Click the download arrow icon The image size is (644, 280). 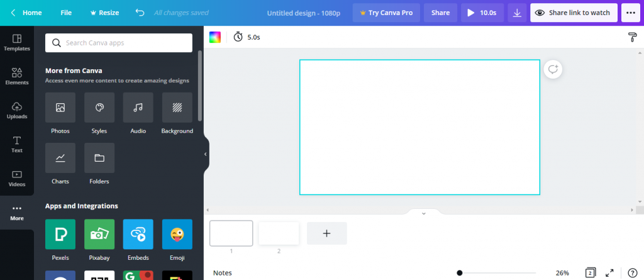517,13
